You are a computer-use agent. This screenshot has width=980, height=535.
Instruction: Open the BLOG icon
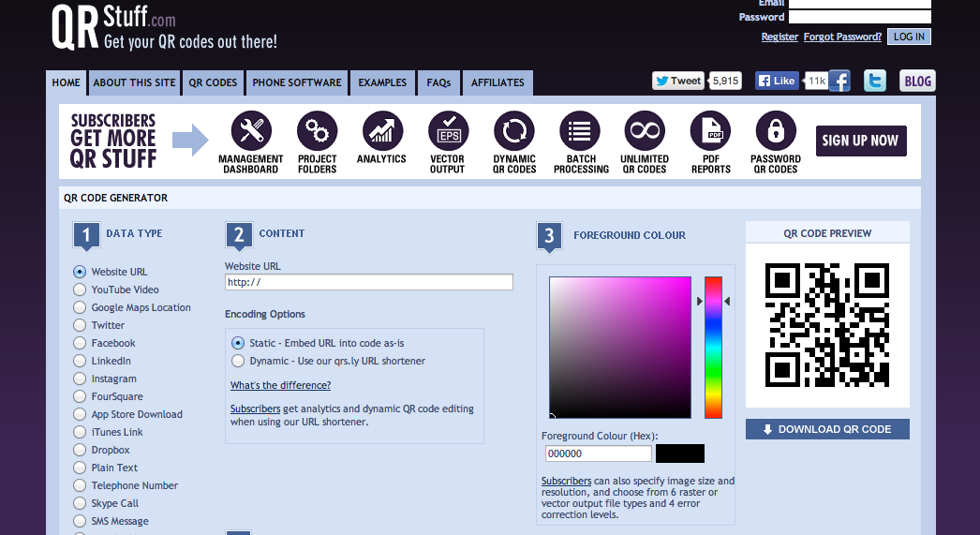click(917, 81)
